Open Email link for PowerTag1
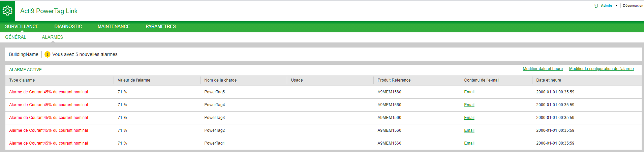644x152 pixels. tap(469, 143)
